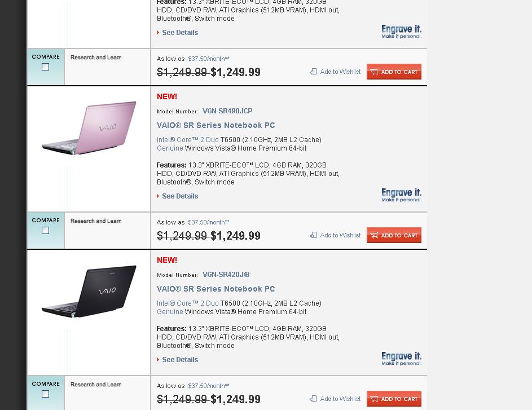This screenshot has height=410, width=532.
Task: Open model number link VGN-SR490JCP
Action: click(227, 111)
